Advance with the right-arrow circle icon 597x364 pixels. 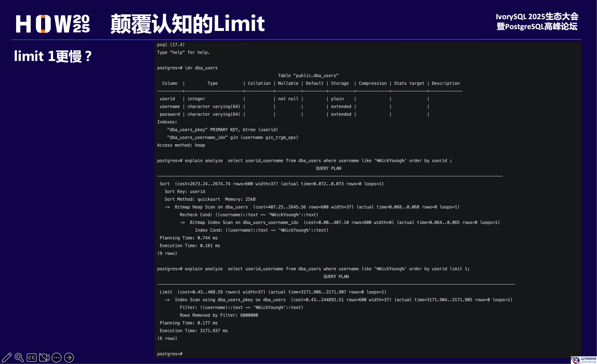pos(69,357)
